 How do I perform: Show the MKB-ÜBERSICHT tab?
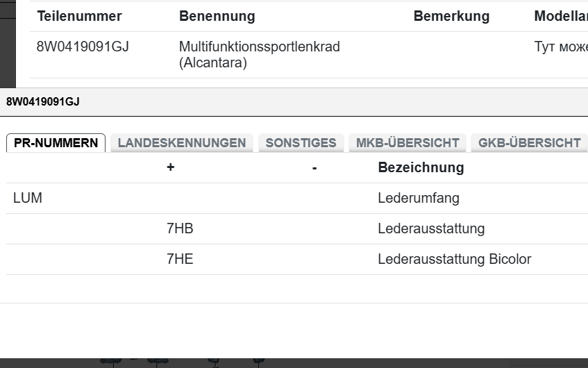tap(408, 143)
